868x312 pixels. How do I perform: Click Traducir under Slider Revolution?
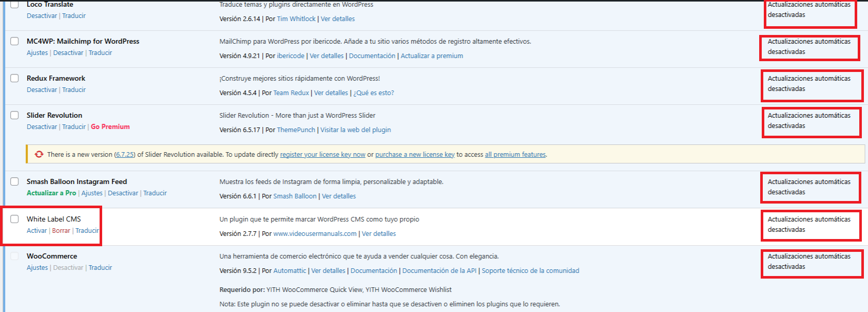coord(74,127)
